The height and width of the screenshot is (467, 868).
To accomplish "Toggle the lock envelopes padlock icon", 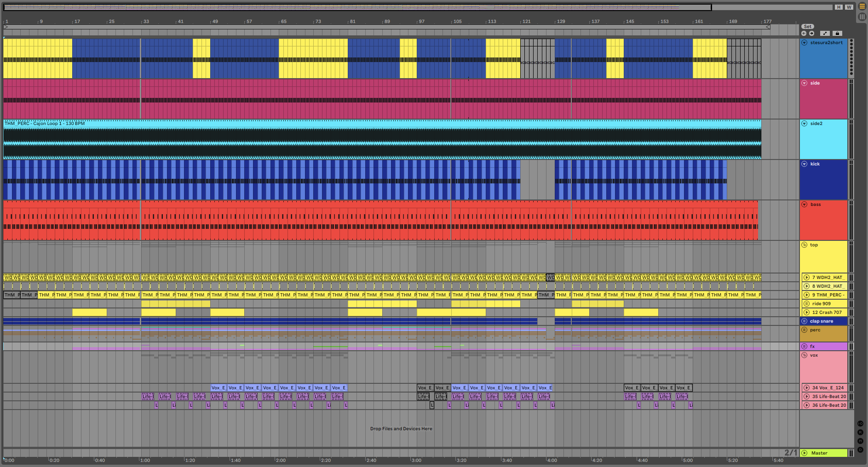I will 837,33.
